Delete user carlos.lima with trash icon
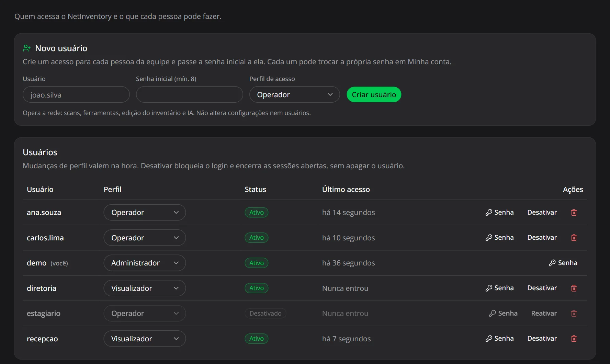This screenshot has height=364, width=610. coord(574,238)
